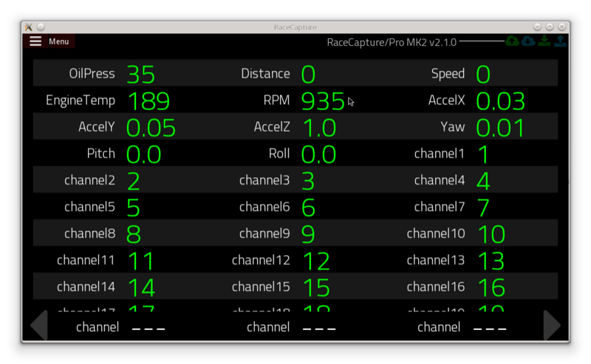Select the channel16 gauge
The width and height of the screenshot is (591, 364).
[471, 287]
